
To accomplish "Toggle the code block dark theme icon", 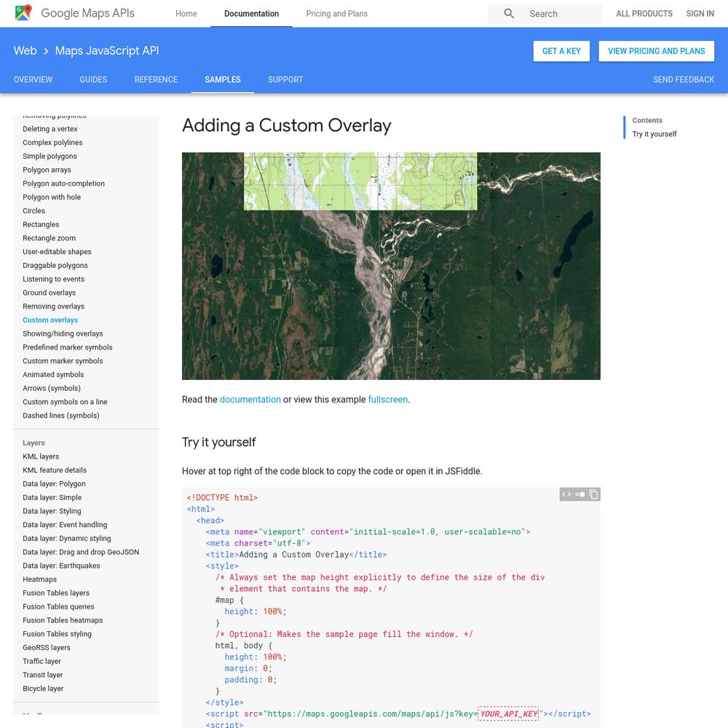I will pyautogui.click(x=580, y=494).
